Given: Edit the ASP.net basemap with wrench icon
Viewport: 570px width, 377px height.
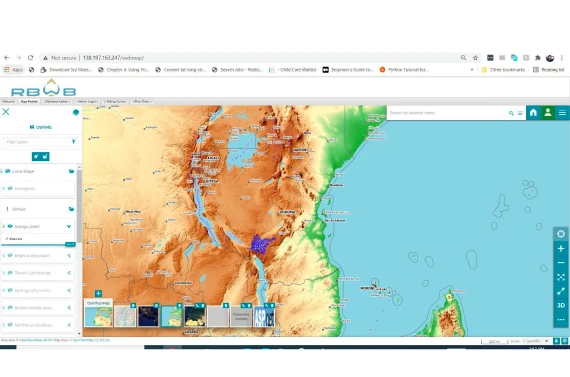Looking at the screenshot, I should tap(267, 305).
